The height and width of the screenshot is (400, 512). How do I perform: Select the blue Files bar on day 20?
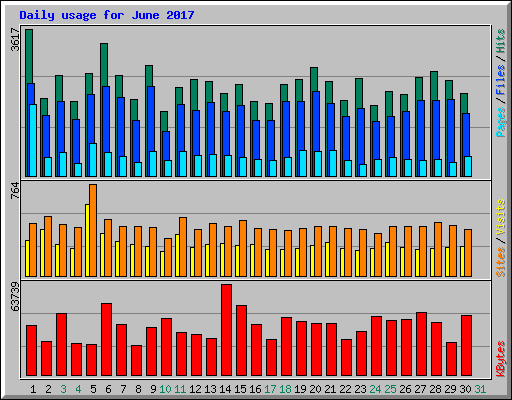pos(315,121)
